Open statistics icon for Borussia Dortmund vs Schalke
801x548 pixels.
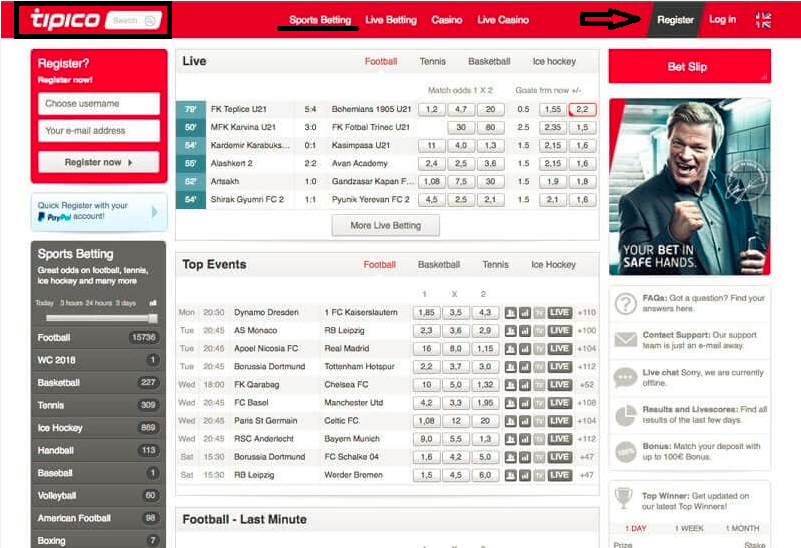(525, 457)
